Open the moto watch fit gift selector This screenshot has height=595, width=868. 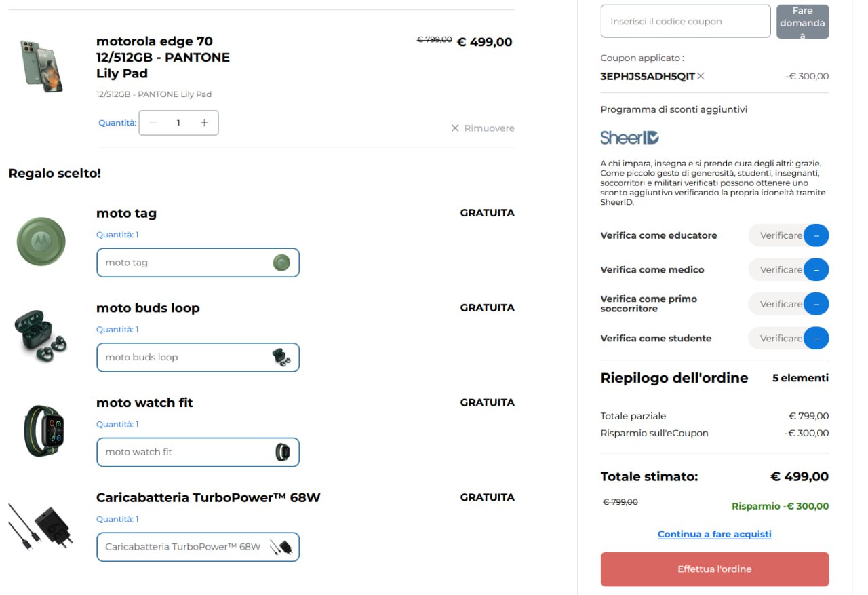click(197, 452)
